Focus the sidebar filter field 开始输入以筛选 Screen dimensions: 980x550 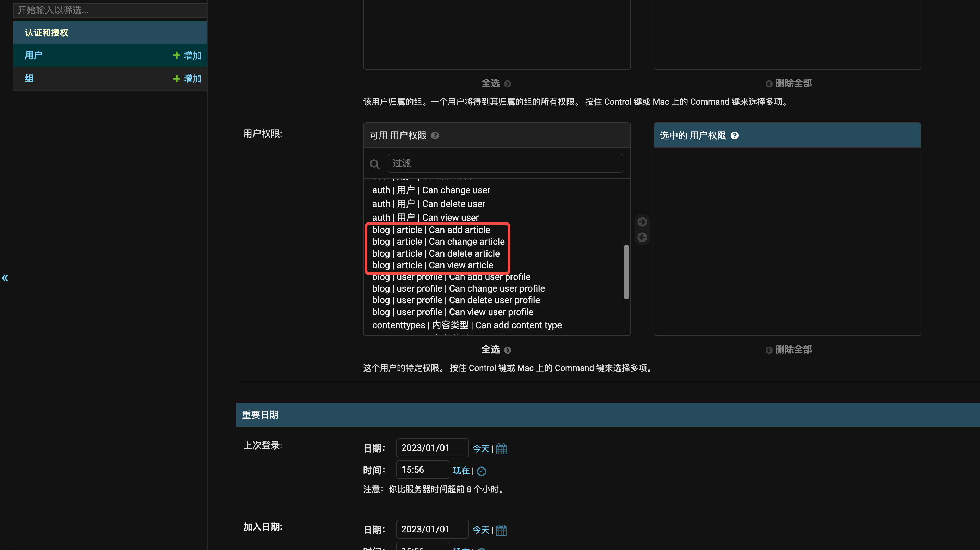tap(110, 10)
